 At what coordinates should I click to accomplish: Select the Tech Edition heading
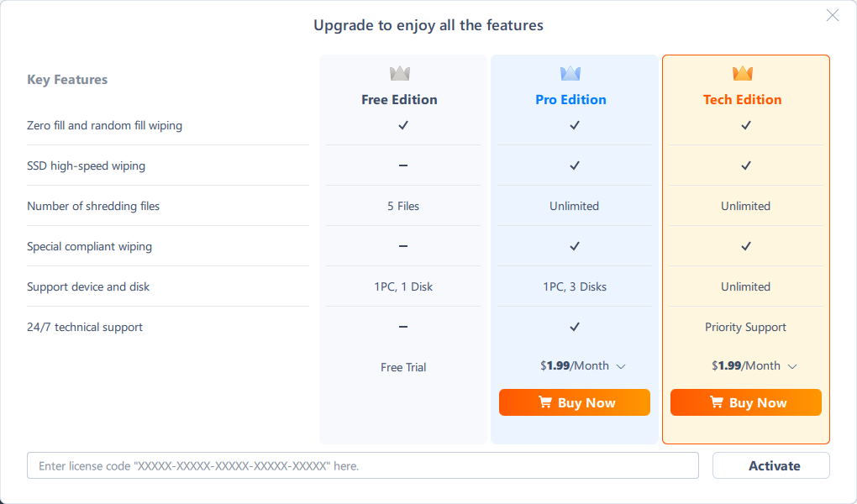[x=743, y=99]
